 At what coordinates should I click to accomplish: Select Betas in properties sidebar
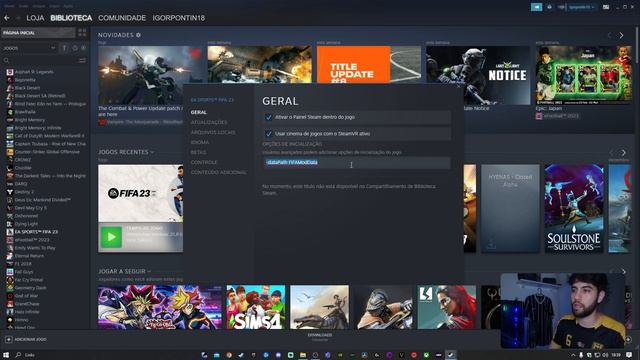point(198,152)
